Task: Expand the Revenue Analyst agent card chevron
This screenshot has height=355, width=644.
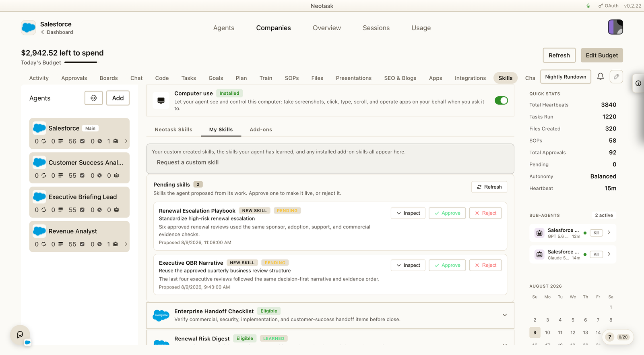Action: 126,244
